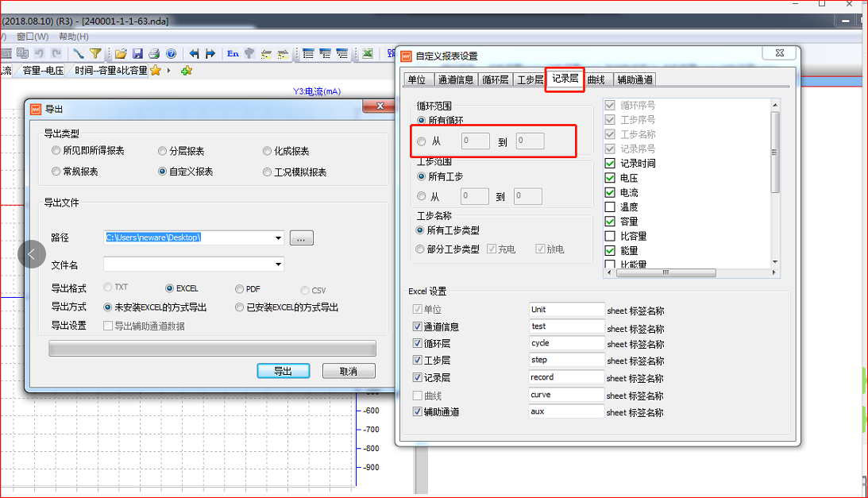868x498 pixels.
Task: Switch to the 工步层 tab
Action: 530,79
